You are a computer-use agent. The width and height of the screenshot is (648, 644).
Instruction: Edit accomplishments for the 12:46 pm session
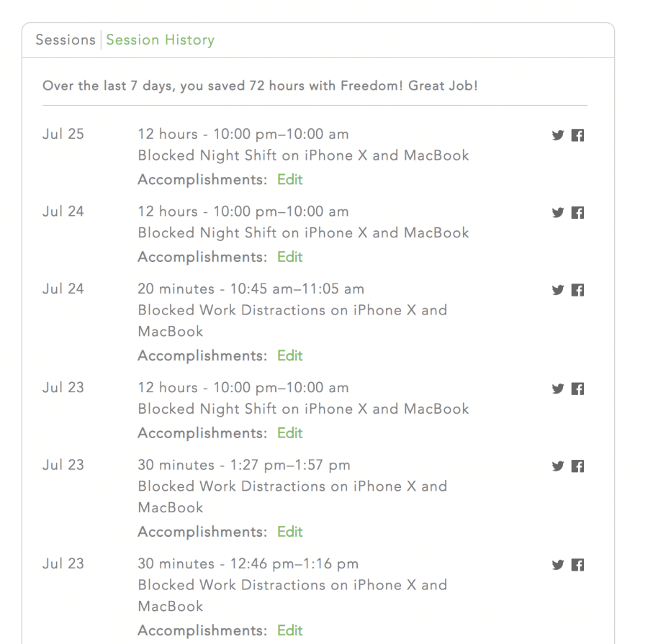(x=290, y=630)
